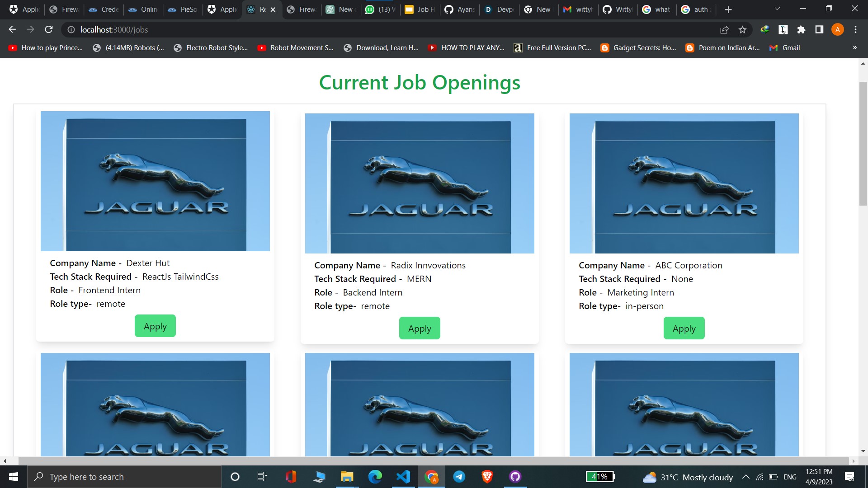The height and width of the screenshot is (488, 868).
Task: Bookmark this page with star icon
Action: [742, 29]
